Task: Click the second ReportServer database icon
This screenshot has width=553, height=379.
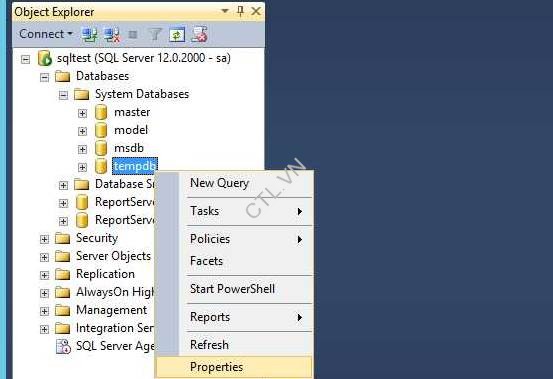Action: click(82, 220)
